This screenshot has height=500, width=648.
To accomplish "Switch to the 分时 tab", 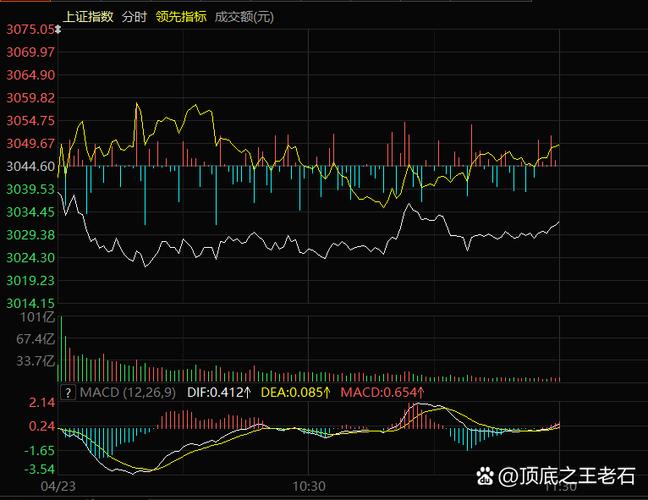I will [x=134, y=17].
